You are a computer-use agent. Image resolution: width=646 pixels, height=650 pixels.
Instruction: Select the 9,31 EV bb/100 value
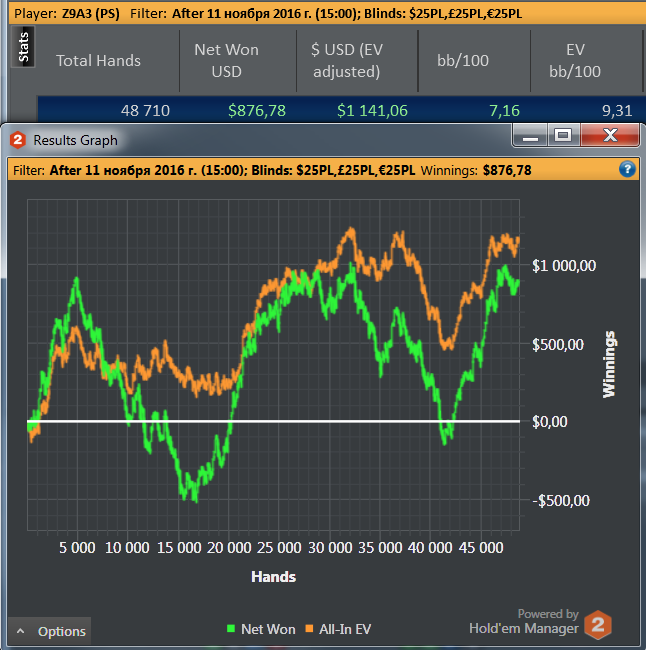617,111
